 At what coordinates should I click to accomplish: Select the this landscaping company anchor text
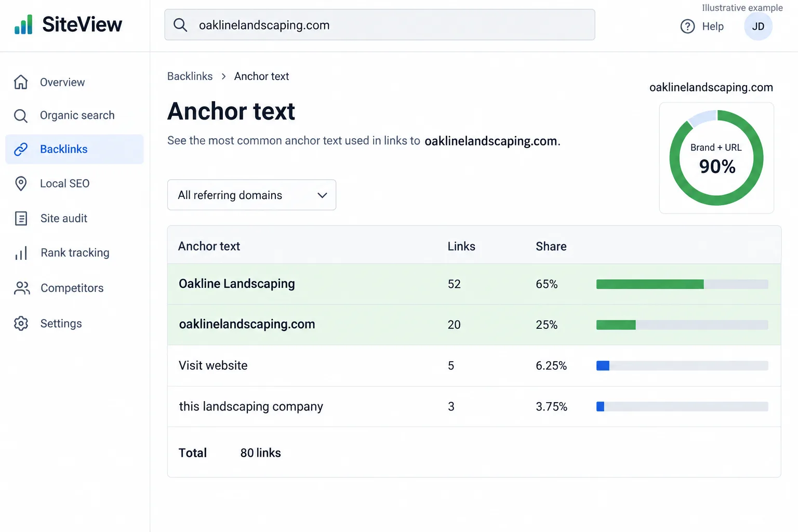tap(251, 406)
